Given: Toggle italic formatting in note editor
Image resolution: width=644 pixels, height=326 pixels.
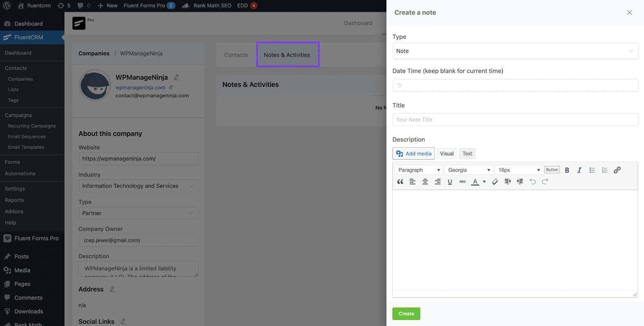Looking at the screenshot, I should (579, 170).
